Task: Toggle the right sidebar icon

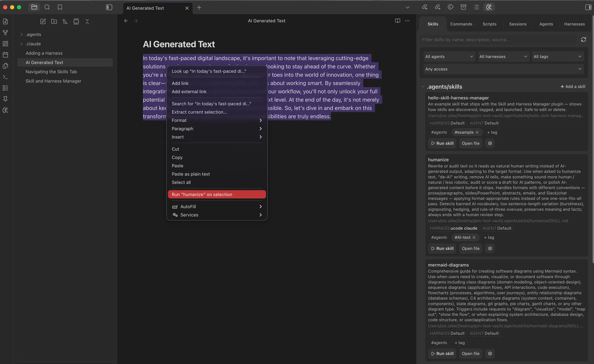Action: pos(588,7)
